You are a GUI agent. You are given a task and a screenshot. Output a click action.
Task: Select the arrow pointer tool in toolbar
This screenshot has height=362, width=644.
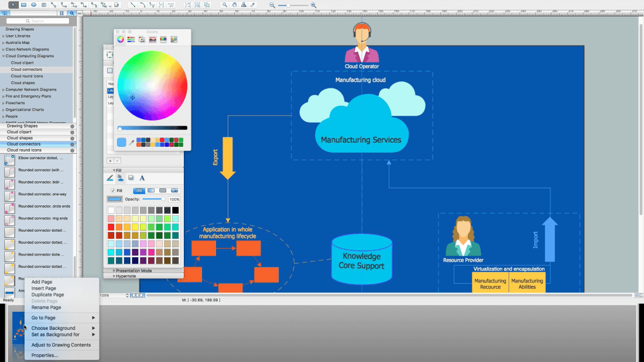click(13, 5)
